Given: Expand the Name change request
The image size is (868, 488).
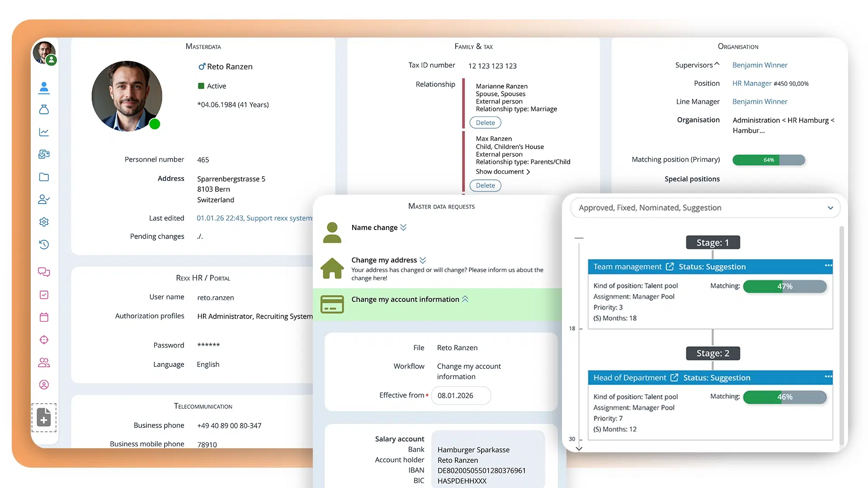Looking at the screenshot, I should coord(403,227).
